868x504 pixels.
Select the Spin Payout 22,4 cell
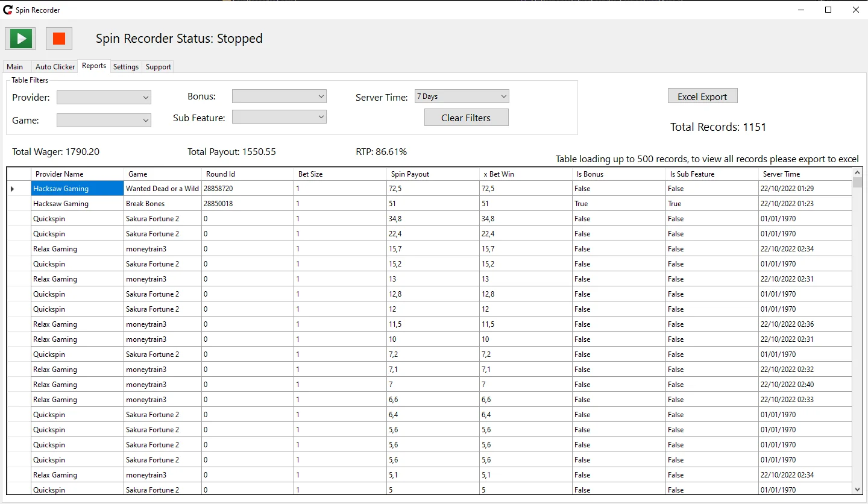tap(433, 234)
